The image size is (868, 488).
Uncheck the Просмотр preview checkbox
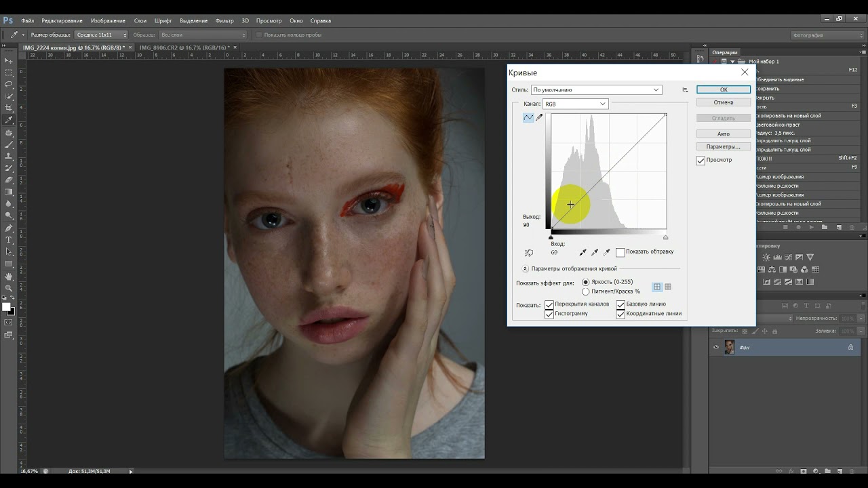(701, 161)
